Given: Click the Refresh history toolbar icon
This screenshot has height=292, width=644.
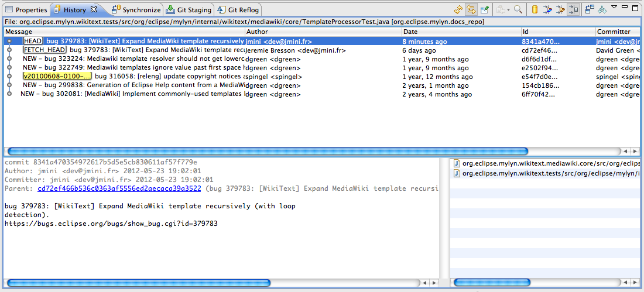Looking at the screenshot, I should point(458,9).
